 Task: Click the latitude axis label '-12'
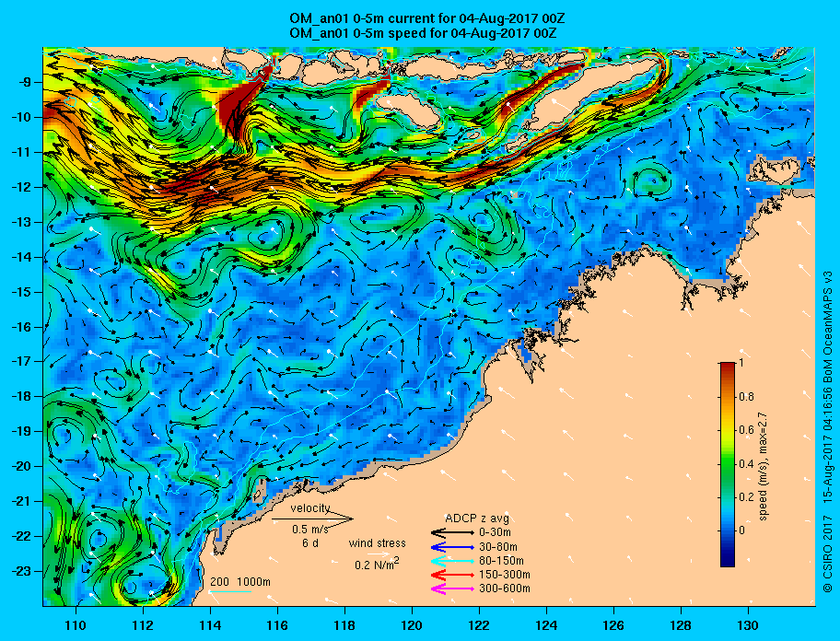point(22,188)
